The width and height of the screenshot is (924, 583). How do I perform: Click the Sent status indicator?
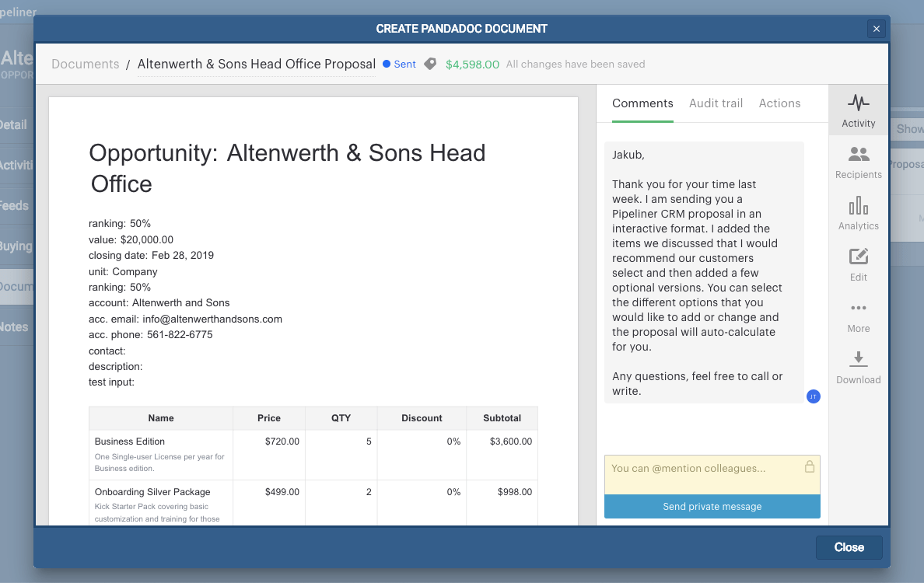click(400, 65)
